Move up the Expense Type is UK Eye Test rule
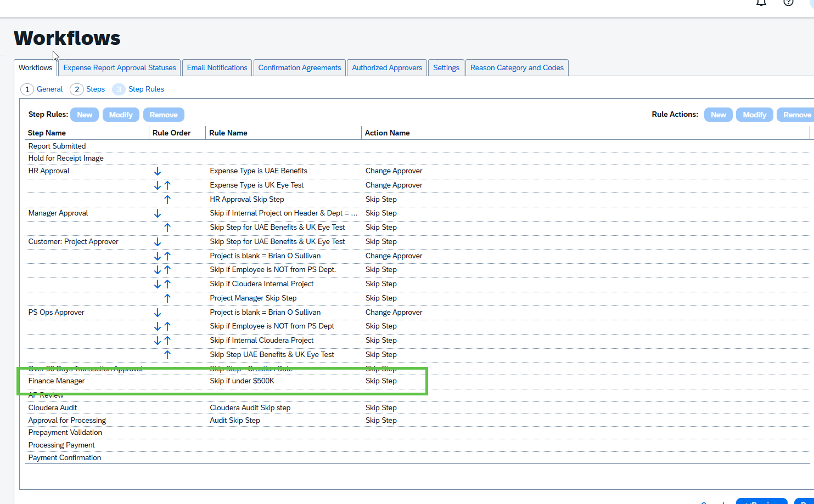 (167, 185)
